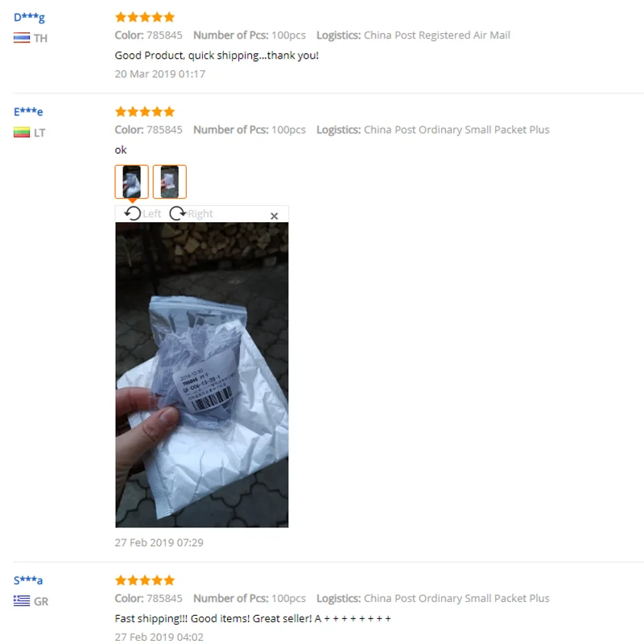Click the 'Left' rotate label
This screenshot has height=644, width=644.
click(x=152, y=213)
